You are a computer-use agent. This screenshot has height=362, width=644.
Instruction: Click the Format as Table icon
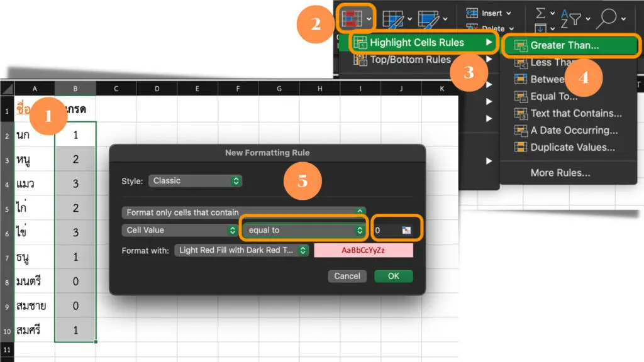click(x=396, y=19)
